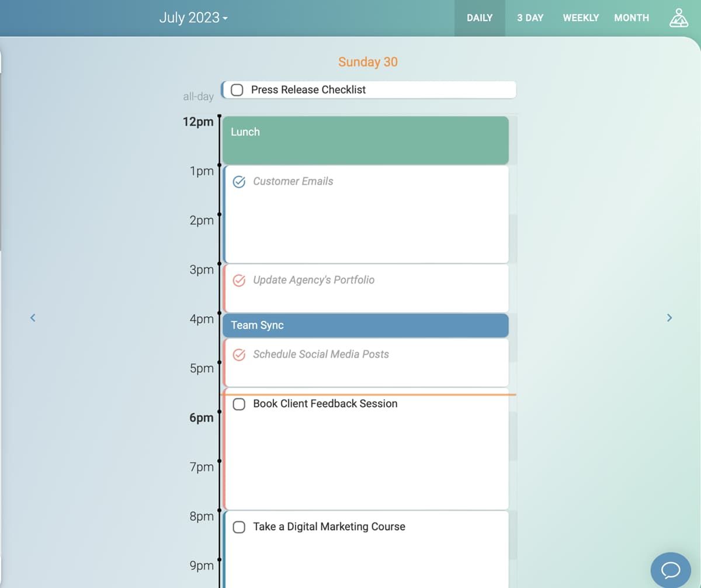Open the chat support bubble
The width and height of the screenshot is (701, 588).
[671, 569]
